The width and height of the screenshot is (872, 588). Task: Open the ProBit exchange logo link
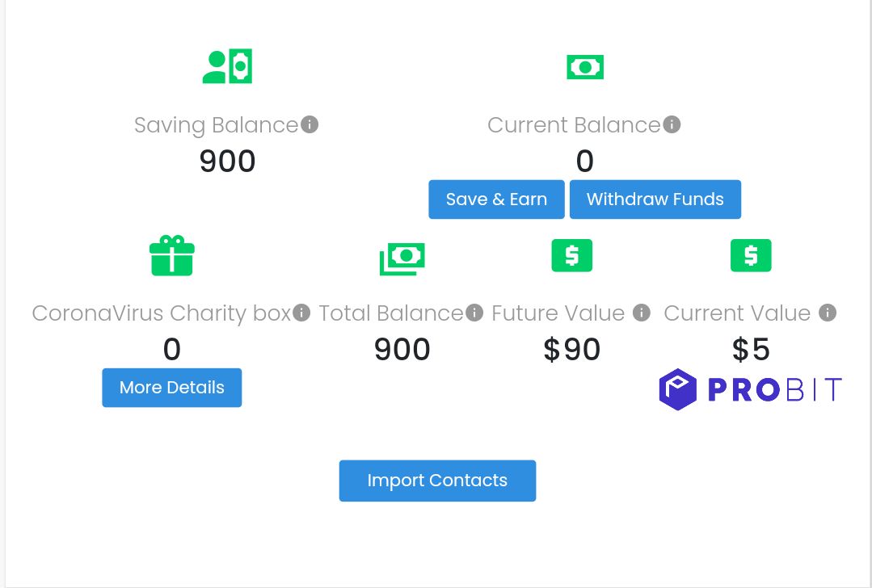(x=750, y=389)
